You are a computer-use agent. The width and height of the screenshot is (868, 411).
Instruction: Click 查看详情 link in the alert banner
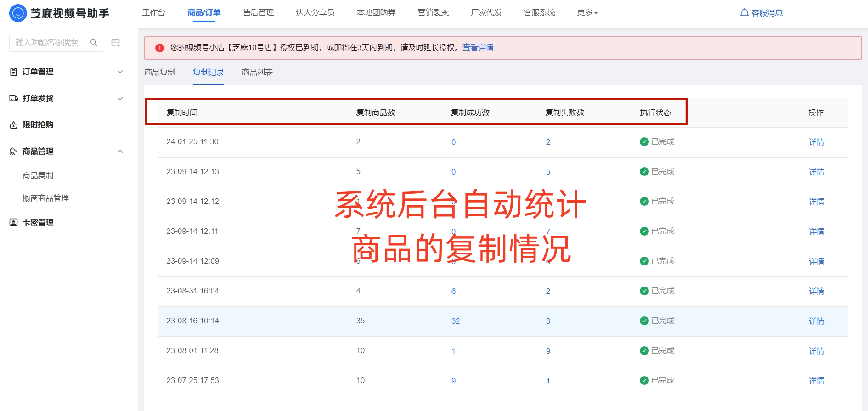(x=478, y=47)
